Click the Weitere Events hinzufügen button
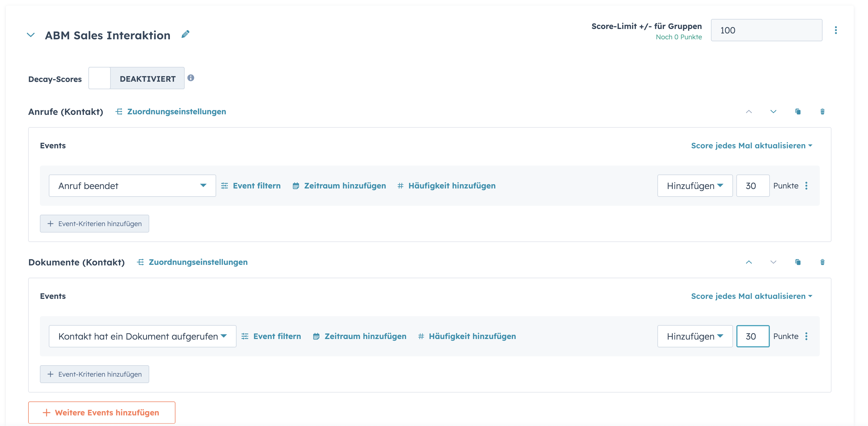The image size is (868, 426). 102,412
